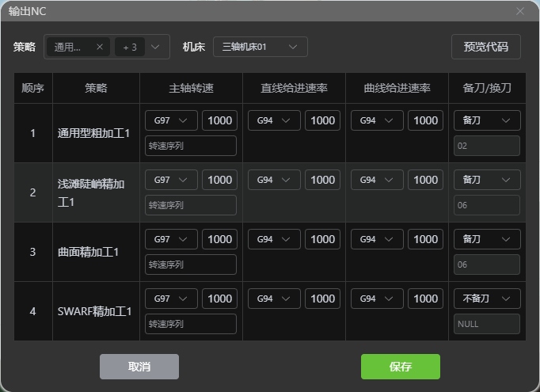Click the 预览代码 button

485,47
